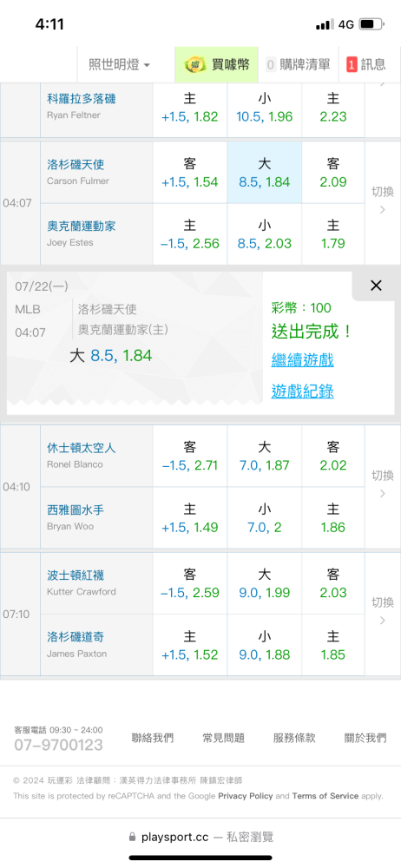Viewport: 401px width, 868px height.
Task: Tap the battery icon in status bar
Action: tap(372, 24)
